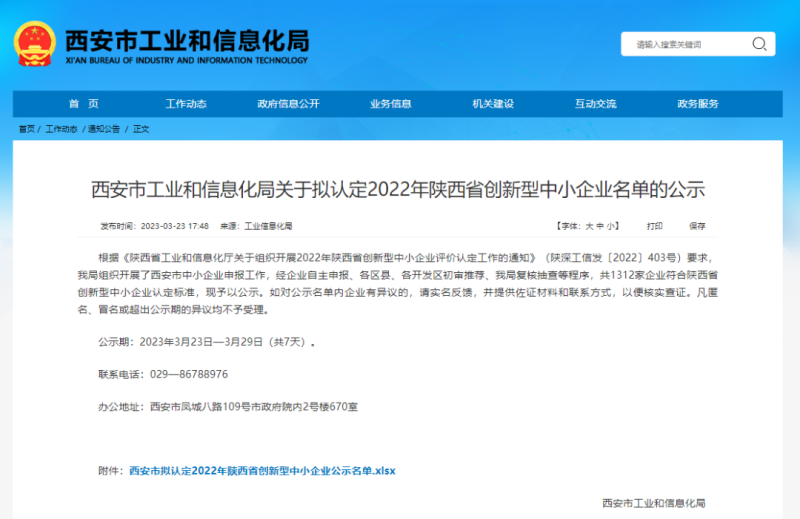Click 首页 in the breadcrumb
This screenshot has height=519, width=800.
point(26,129)
